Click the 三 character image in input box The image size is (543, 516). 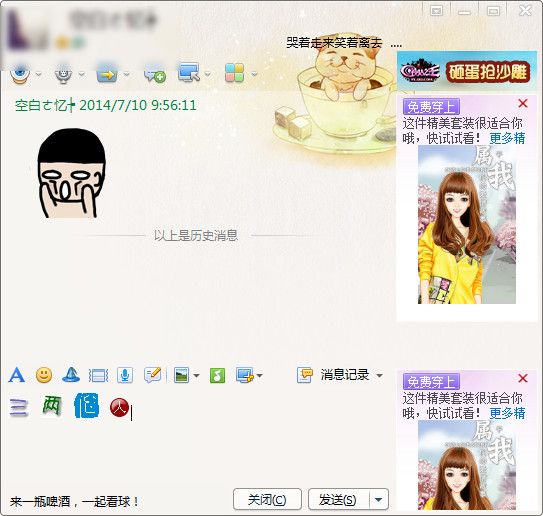18,408
